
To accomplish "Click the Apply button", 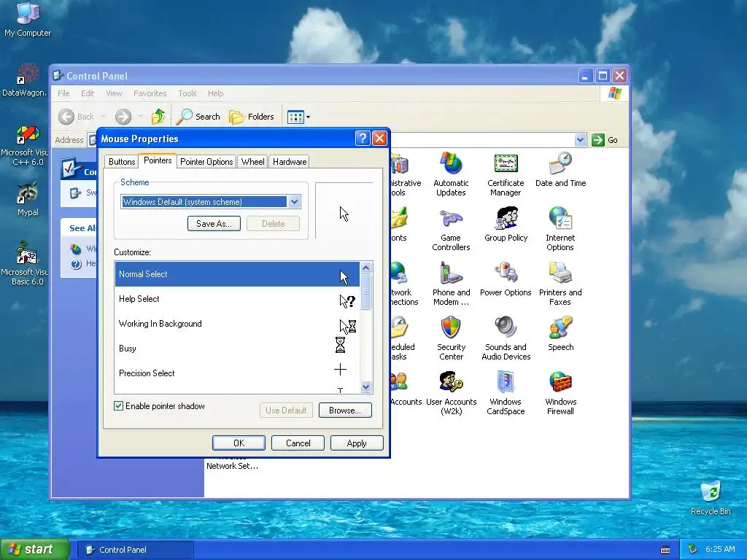I will tap(357, 443).
